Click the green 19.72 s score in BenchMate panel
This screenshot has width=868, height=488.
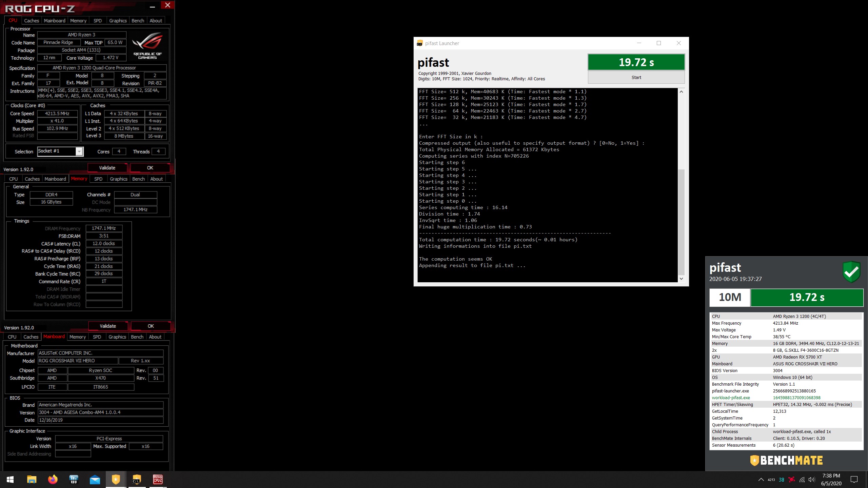click(807, 298)
